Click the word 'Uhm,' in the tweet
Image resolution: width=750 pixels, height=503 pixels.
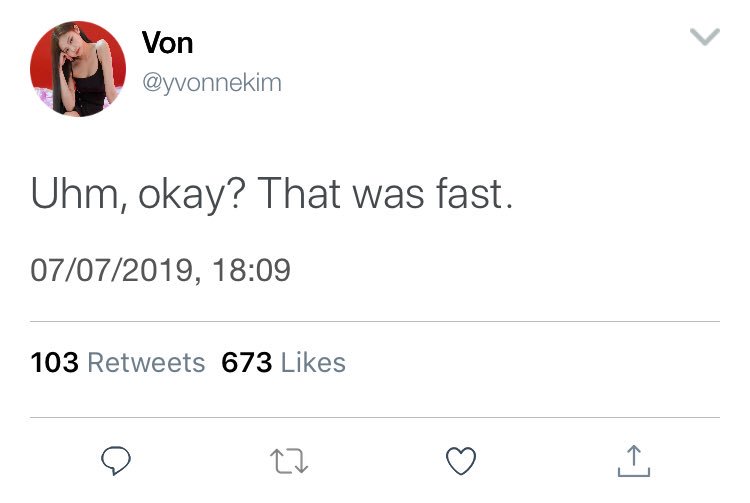pos(79,194)
